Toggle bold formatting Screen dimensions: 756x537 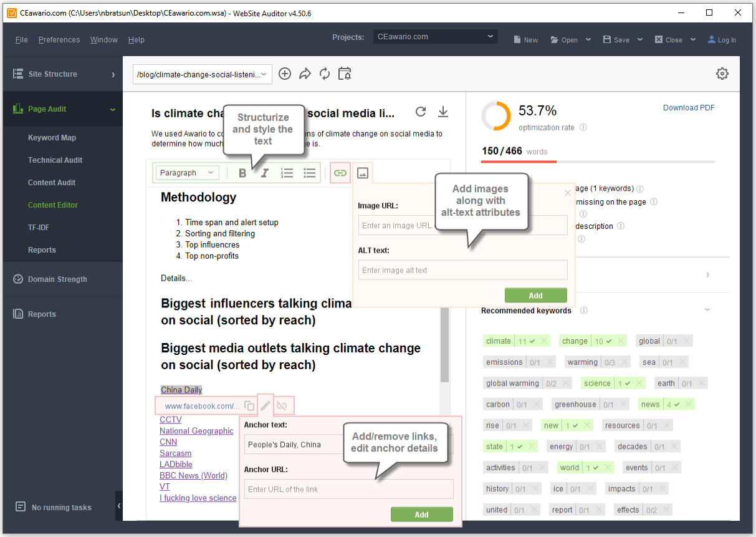pos(242,173)
